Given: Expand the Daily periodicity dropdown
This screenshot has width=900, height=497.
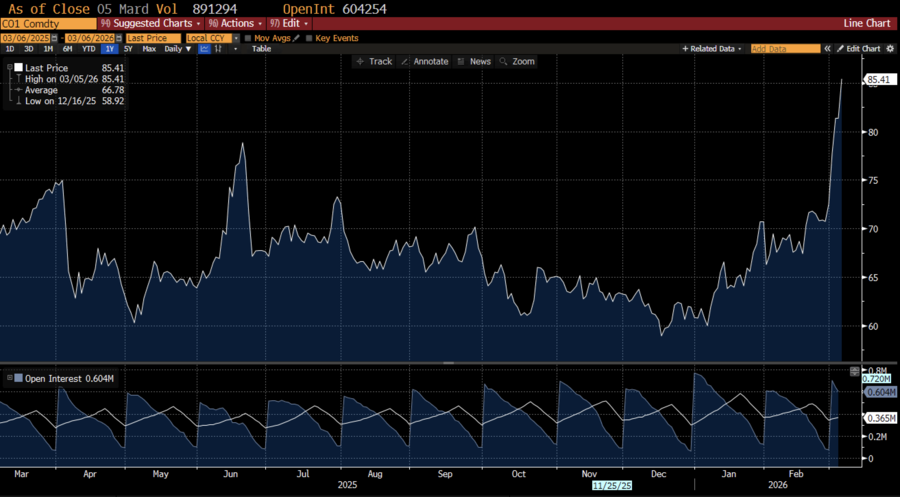Looking at the screenshot, I should pyautogui.click(x=177, y=48).
